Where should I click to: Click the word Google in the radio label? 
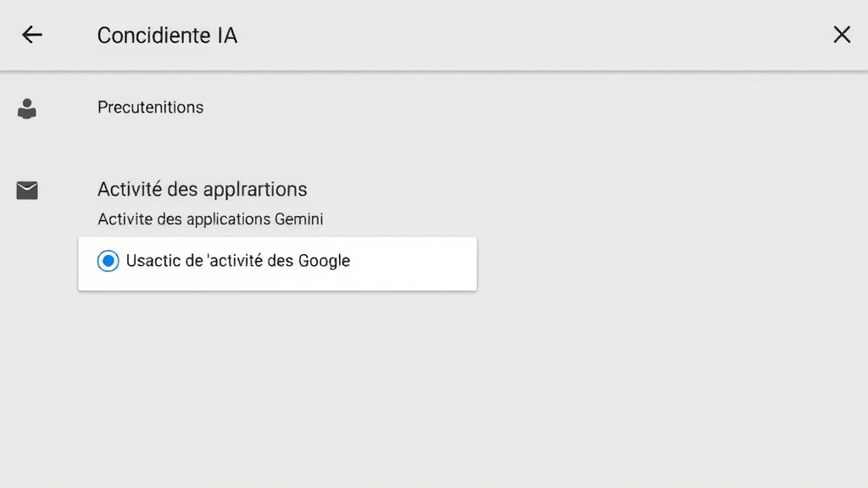[324, 261]
